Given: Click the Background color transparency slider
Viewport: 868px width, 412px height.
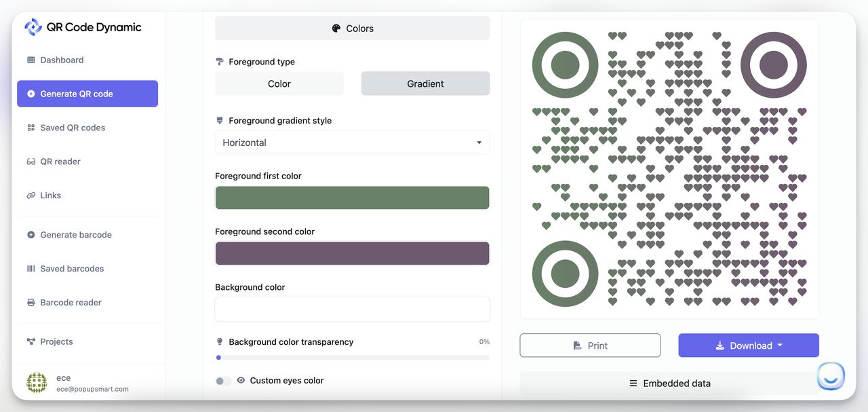Looking at the screenshot, I should pyautogui.click(x=352, y=357).
